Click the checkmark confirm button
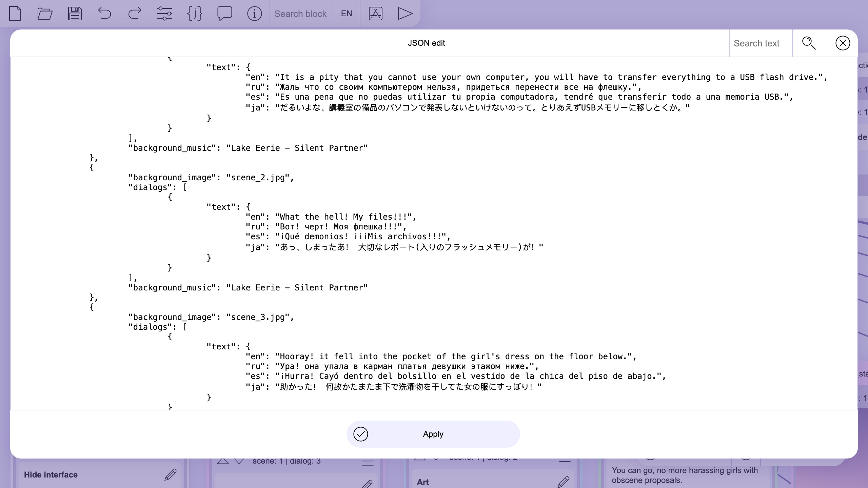 [360, 434]
